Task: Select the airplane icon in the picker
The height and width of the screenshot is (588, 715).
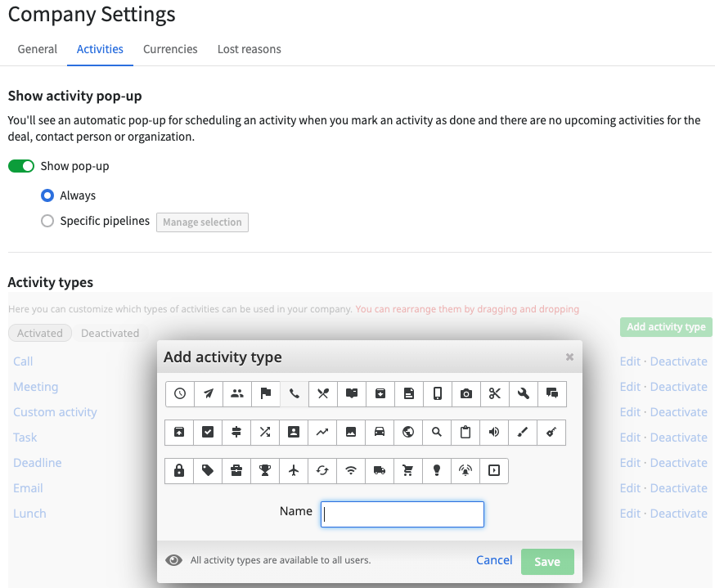Action: [294, 471]
